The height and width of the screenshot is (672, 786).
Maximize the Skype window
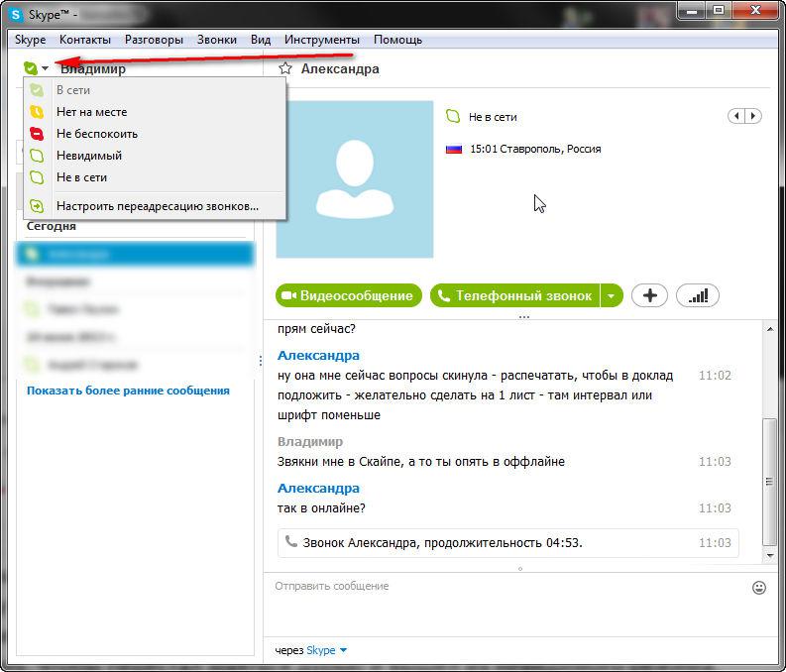(x=719, y=11)
